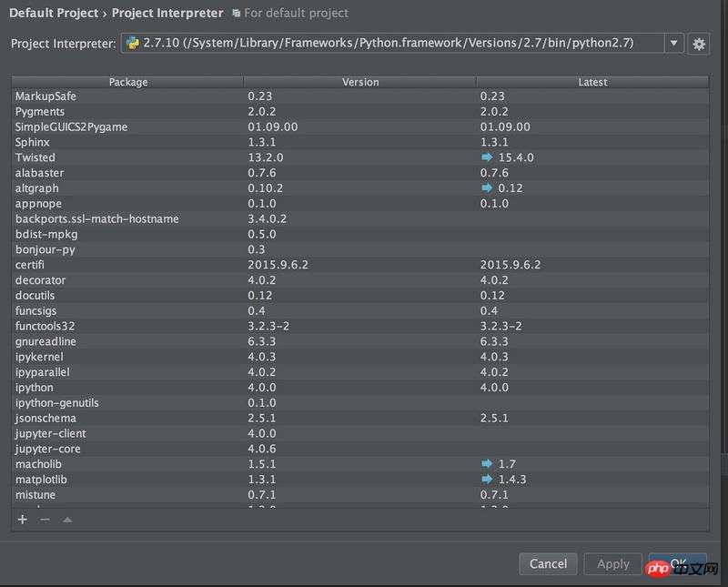Select the bonjour-py package row
This screenshot has width=728, height=587.
pyautogui.click(x=360, y=249)
